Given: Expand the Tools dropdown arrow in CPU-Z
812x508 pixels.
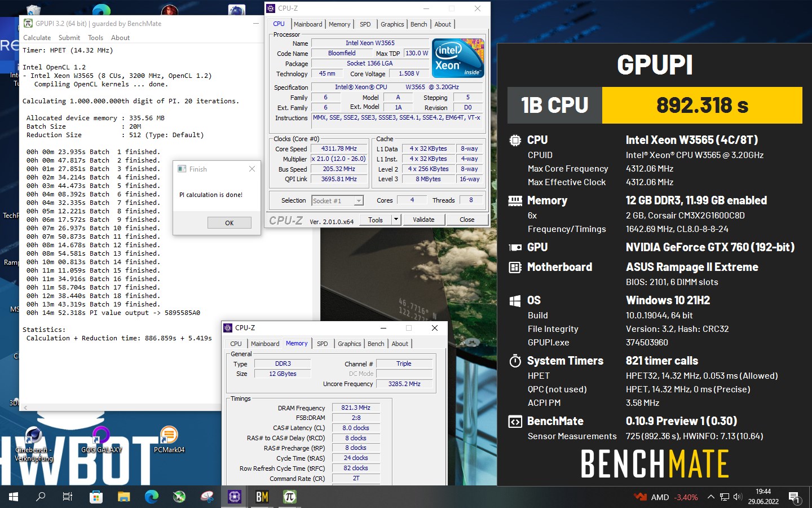Looking at the screenshot, I should (x=396, y=220).
